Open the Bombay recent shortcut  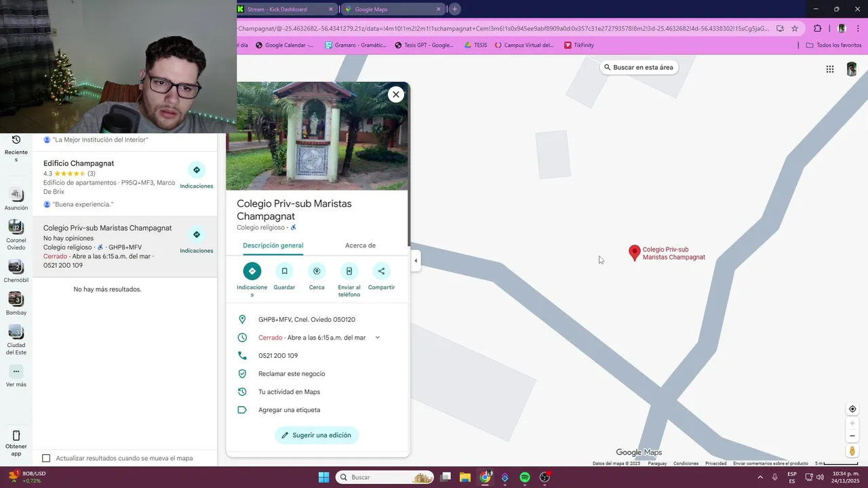click(16, 304)
